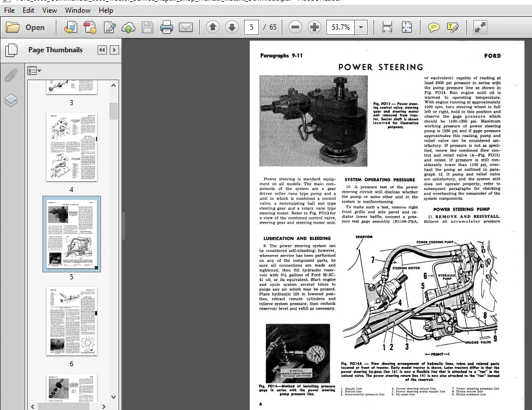Click the Print icon

167,27
